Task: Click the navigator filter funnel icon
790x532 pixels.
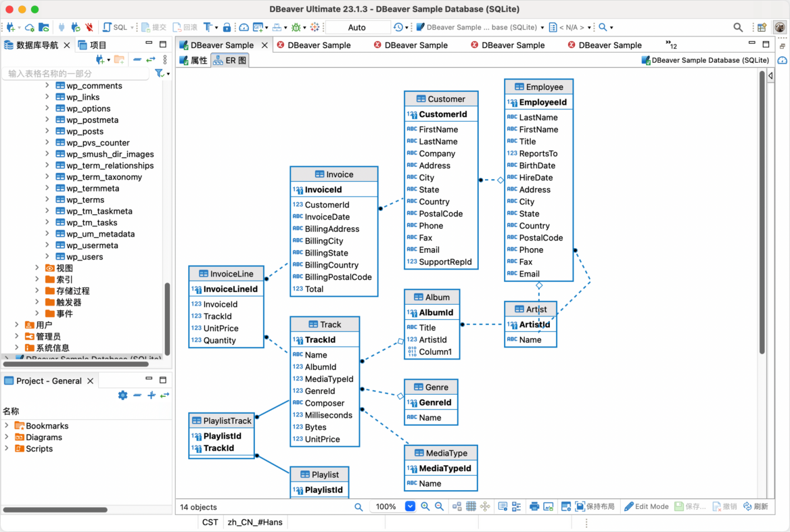Action: click(160, 74)
